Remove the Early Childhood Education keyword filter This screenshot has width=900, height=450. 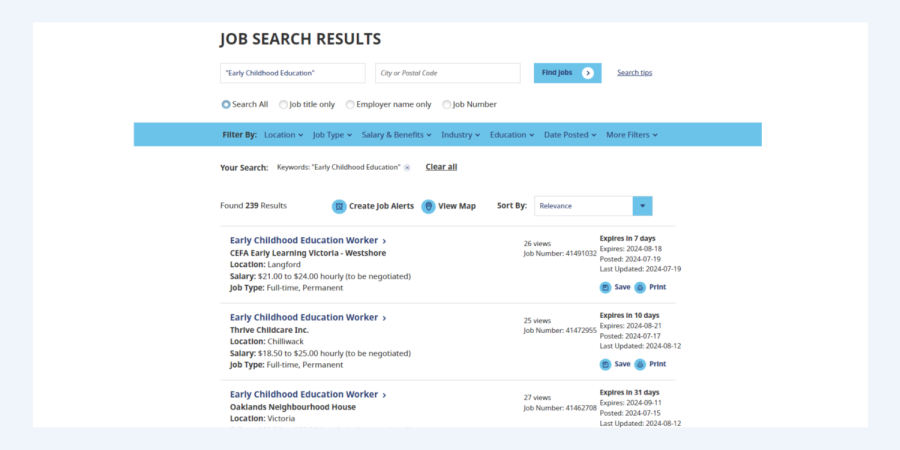coord(407,167)
